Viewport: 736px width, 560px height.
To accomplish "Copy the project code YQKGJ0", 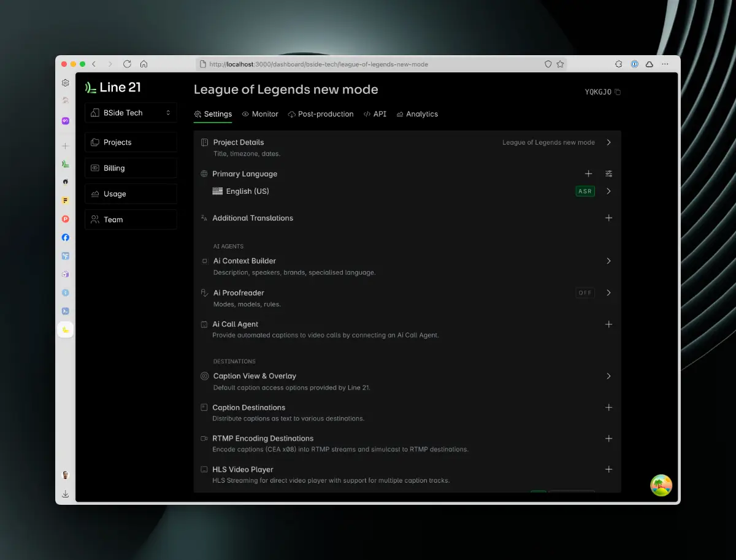I will [618, 92].
